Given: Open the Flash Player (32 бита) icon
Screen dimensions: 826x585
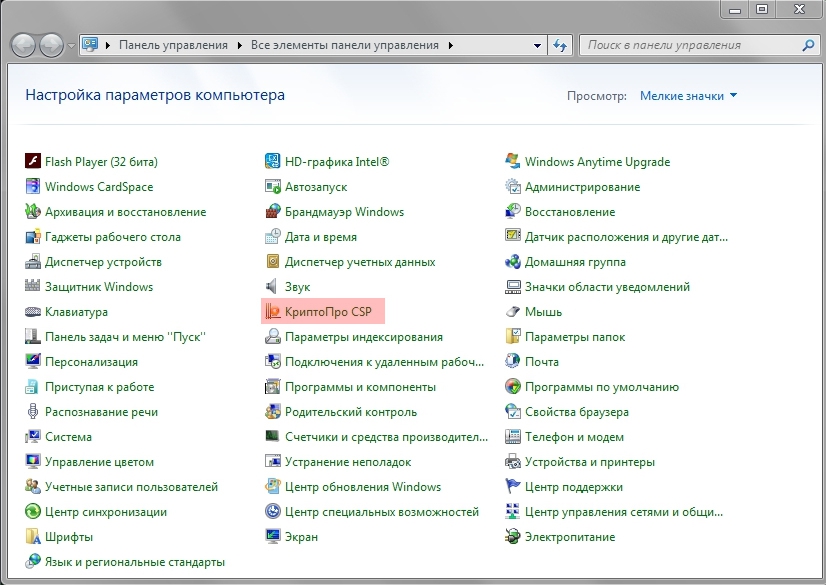Looking at the screenshot, I should coord(33,161).
